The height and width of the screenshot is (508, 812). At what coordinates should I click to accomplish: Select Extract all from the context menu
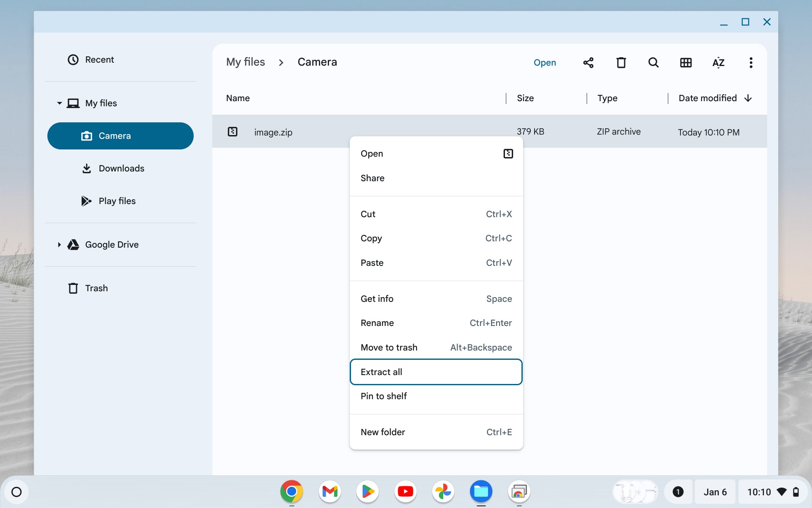pyautogui.click(x=381, y=372)
